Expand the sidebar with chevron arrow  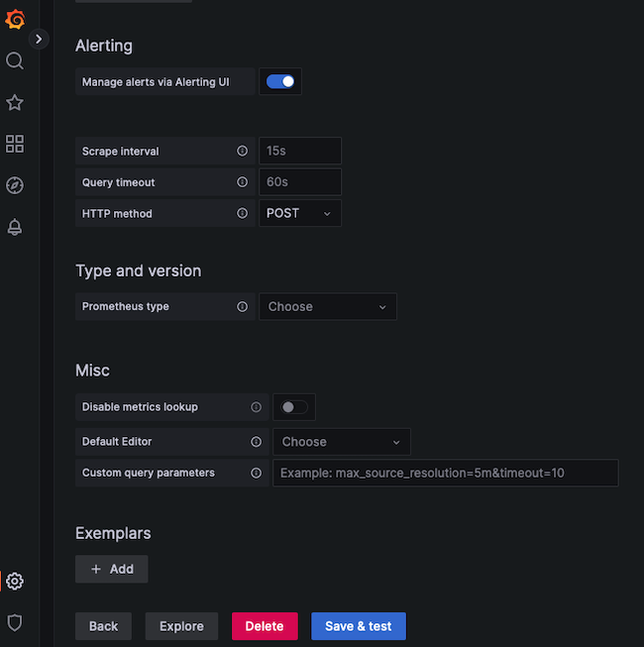click(x=39, y=39)
